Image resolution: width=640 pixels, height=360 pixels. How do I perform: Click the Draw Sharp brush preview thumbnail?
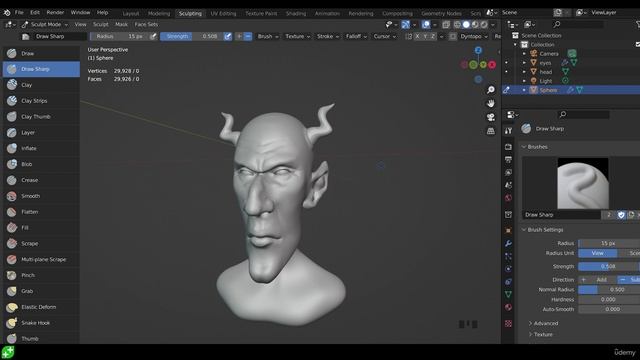583,183
